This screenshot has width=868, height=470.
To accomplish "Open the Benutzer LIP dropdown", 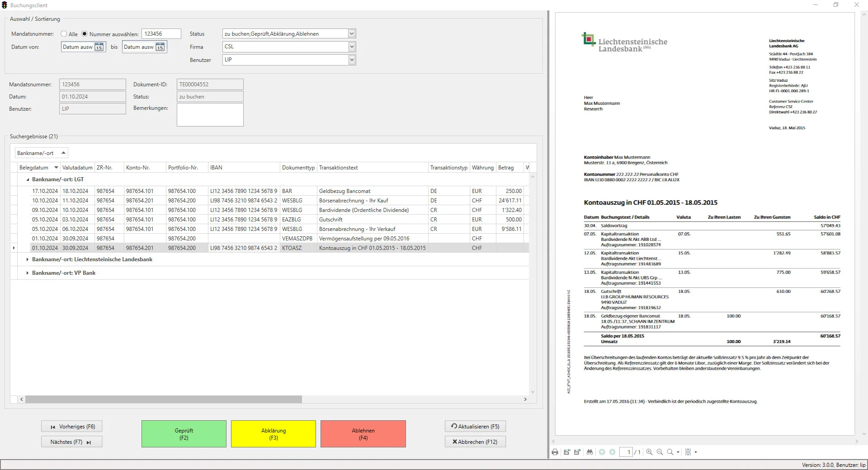I will pos(352,60).
